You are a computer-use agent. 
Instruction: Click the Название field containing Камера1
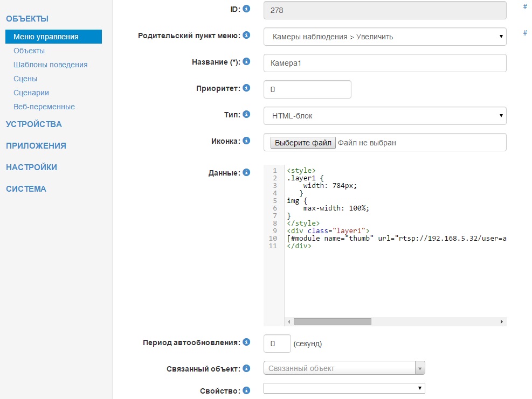[385, 63]
